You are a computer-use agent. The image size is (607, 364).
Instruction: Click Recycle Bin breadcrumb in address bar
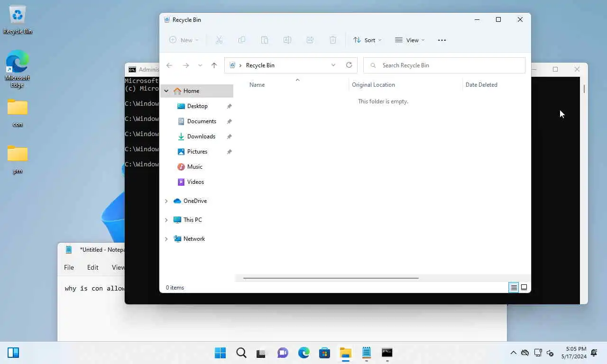click(260, 65)
